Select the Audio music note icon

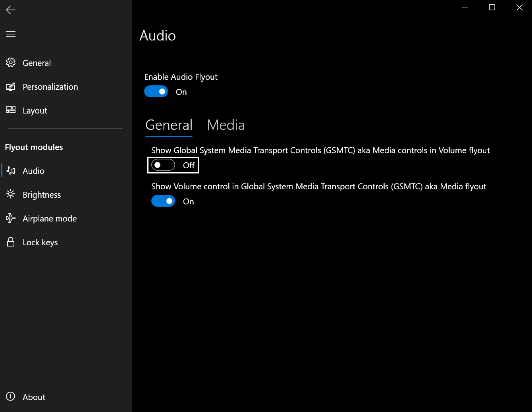click(10, 170)
